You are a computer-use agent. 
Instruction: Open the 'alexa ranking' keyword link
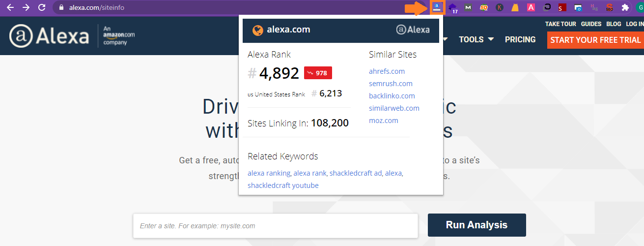[269, 173]
